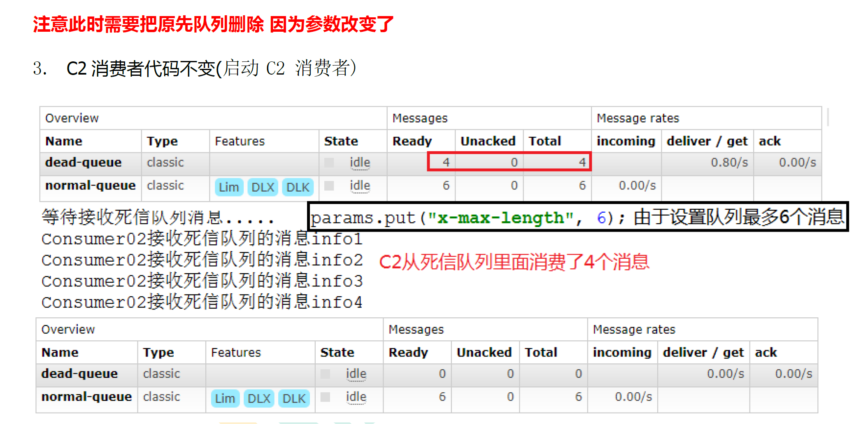This screenshot has height=424, width=868.
Task: Click Features header in lower table
Action: (x=236, y=353)
